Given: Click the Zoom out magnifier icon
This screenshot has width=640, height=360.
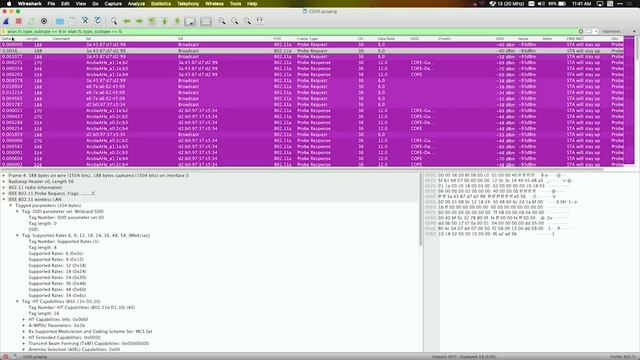Looking at the screenshot, I should [234, 21].
